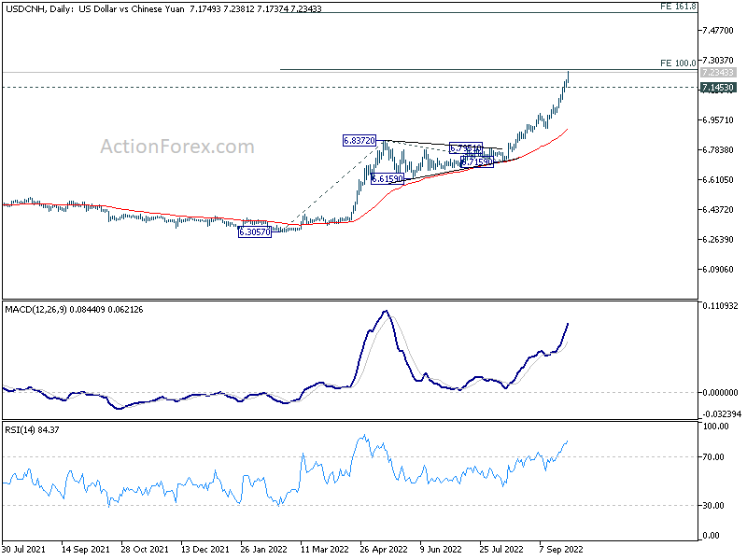Click the 14 Sep 2021 date label

[x=85, y=550]
